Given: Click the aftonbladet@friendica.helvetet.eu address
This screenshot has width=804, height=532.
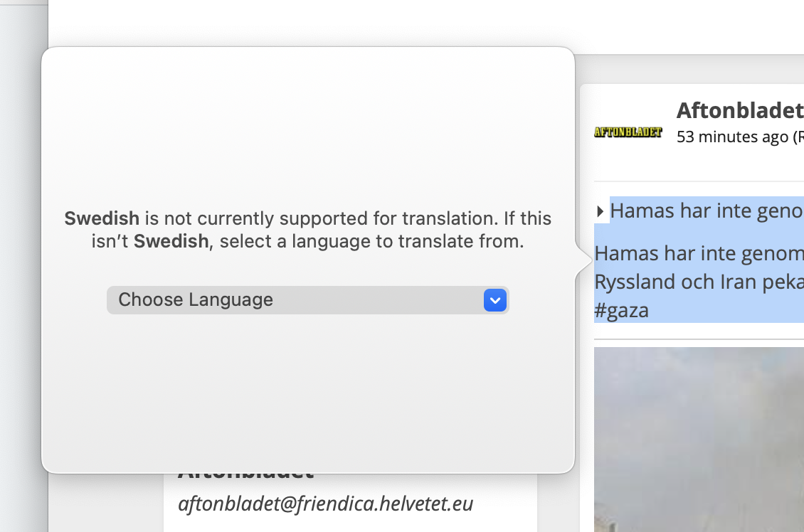Looking at the screenshot, I should [326, 504].
